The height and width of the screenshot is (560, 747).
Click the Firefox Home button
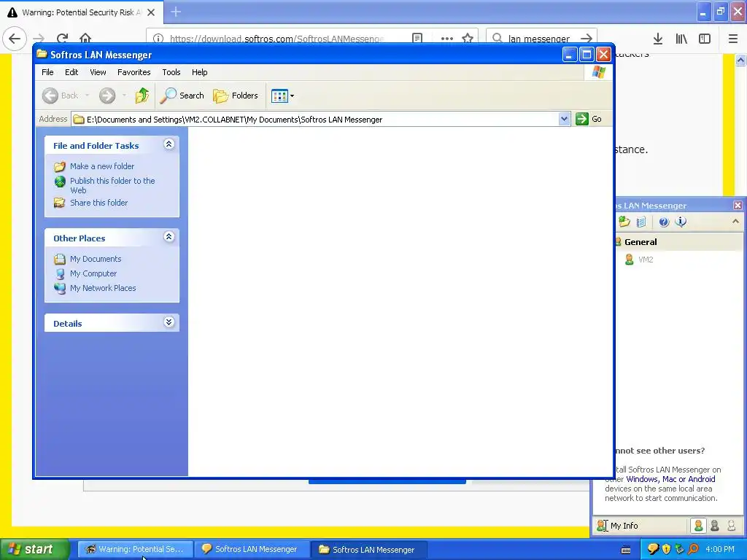[85, 38]
